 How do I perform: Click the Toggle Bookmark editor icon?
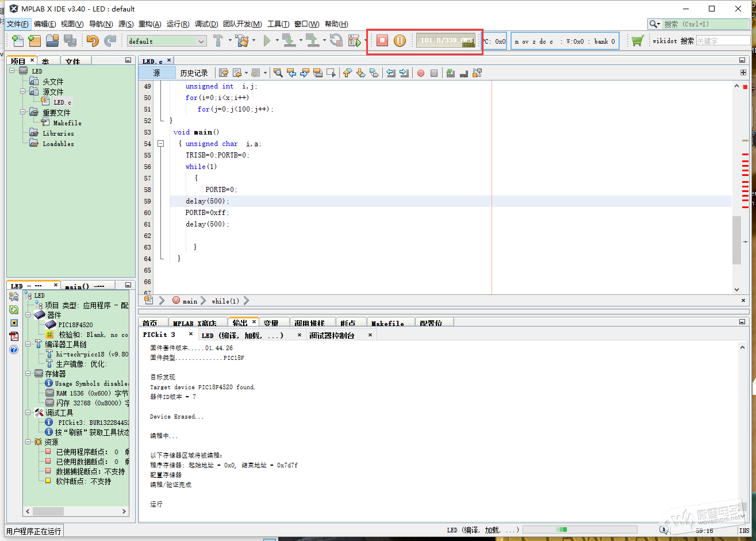374,73
